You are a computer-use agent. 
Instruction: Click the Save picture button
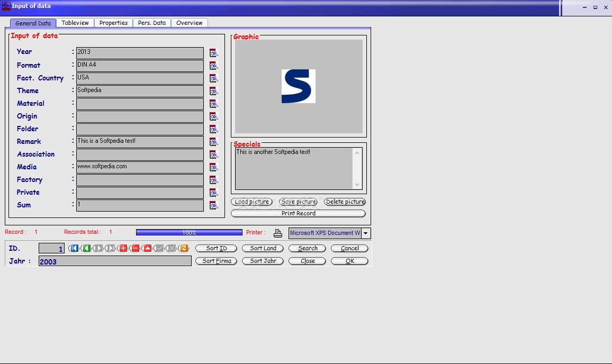pos(299,202)
